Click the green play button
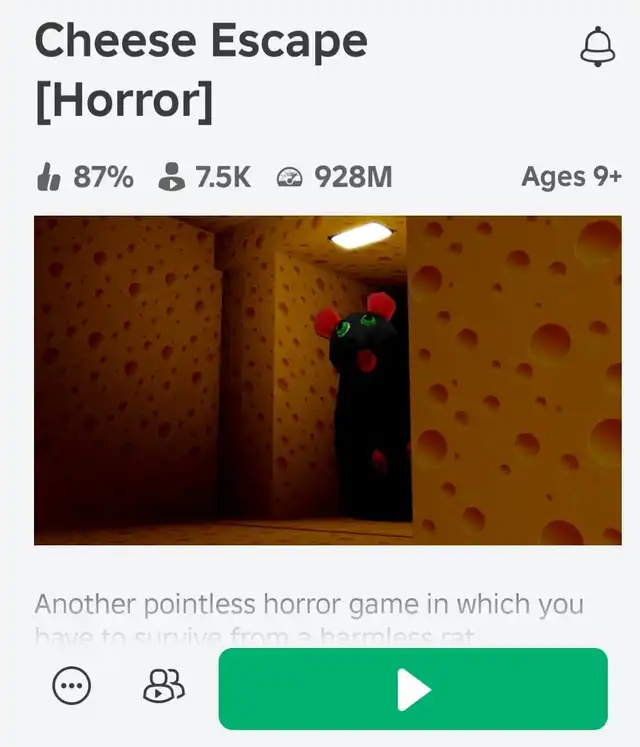Screen dimensions: 640x747 tap(413, 689)
